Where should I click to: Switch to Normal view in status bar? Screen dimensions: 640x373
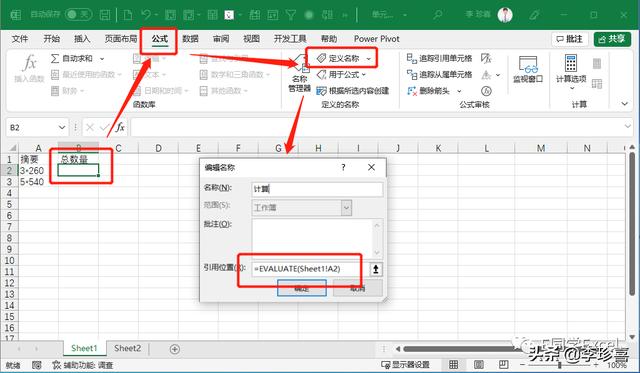(x=453, y=364)
